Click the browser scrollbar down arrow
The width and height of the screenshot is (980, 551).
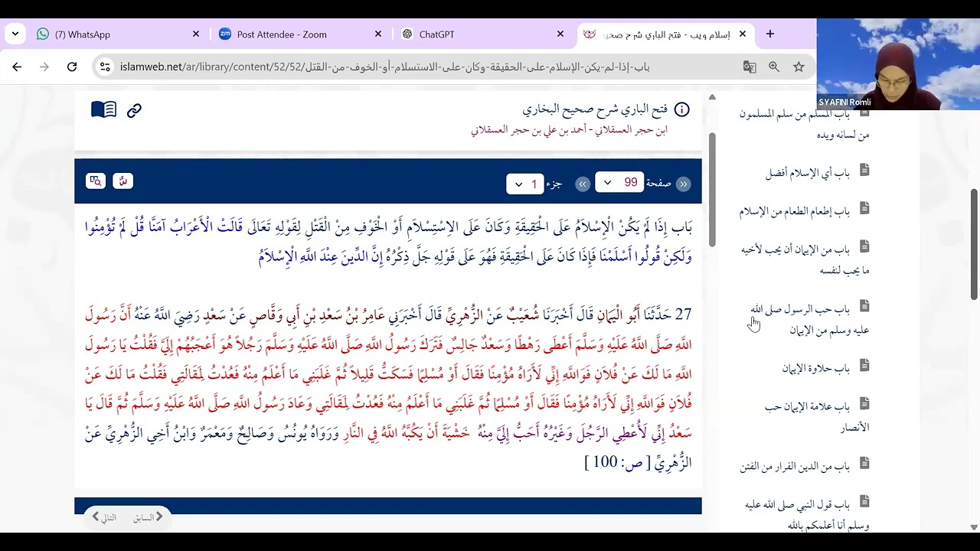tap(974, 527)
